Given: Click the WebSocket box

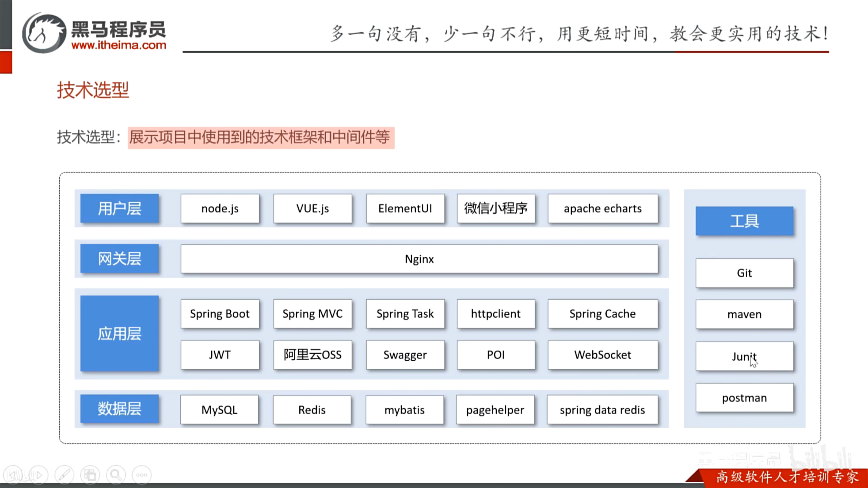Looking at the screenshot, I should 603,355.
